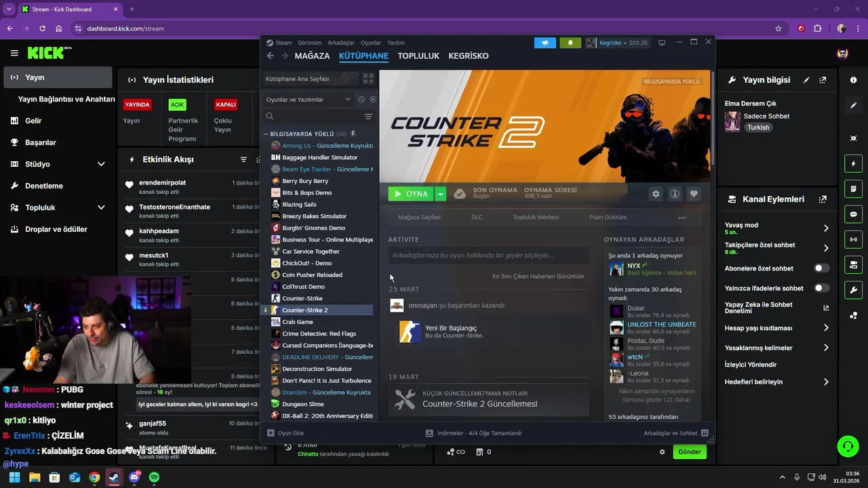Expand Stüdyo section in Kick sidebar

(x=101, y=164)
